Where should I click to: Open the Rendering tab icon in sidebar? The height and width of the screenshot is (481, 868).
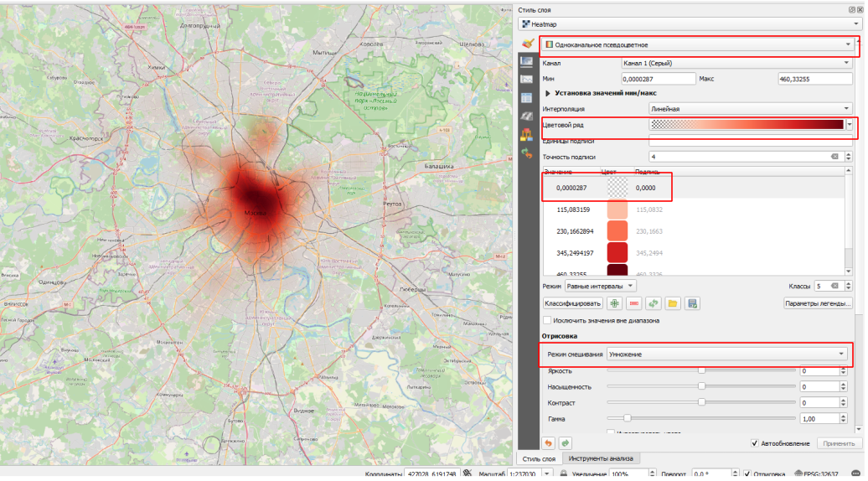point(526,116)
